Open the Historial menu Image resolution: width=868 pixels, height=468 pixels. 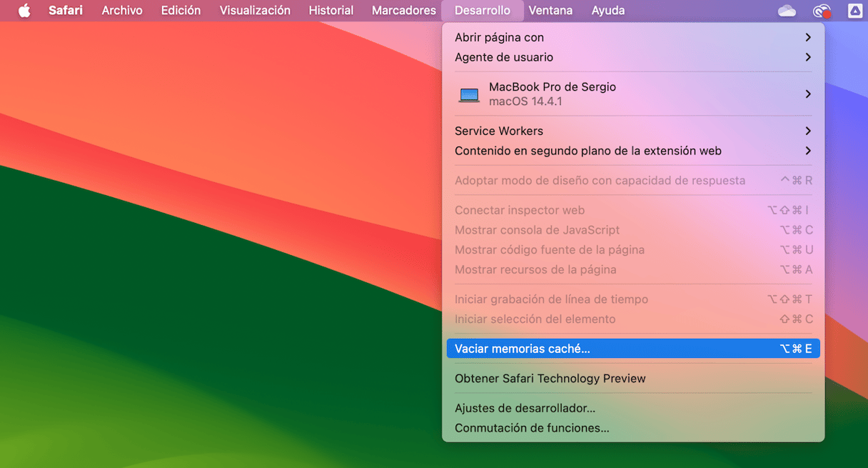(331, 11)
